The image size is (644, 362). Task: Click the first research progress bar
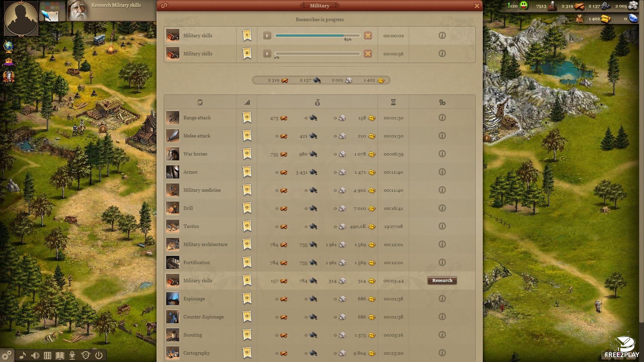tap(317, 36)
